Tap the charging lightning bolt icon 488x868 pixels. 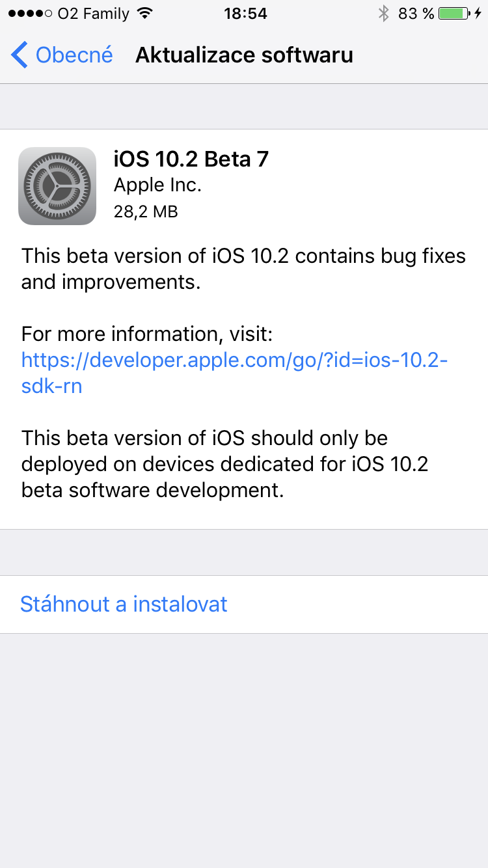478,14
